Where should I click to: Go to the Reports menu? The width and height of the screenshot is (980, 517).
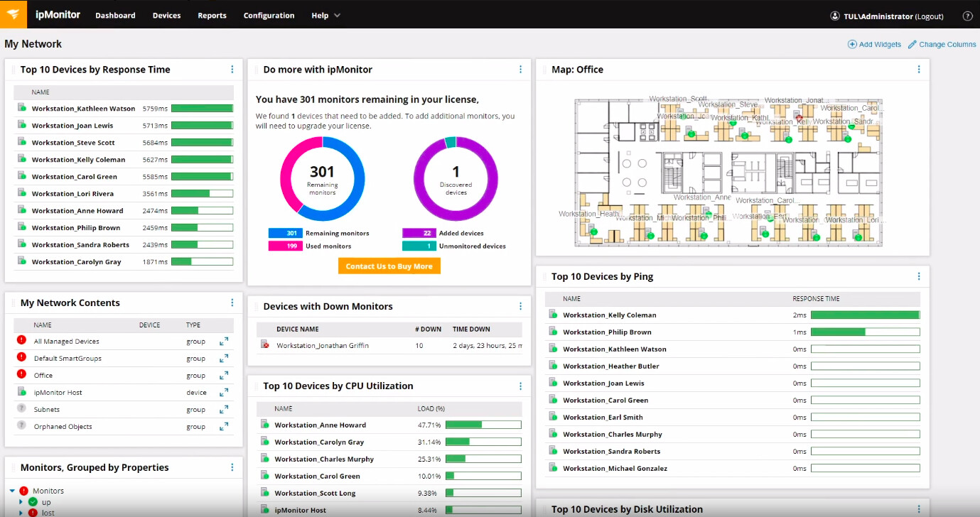212,15
